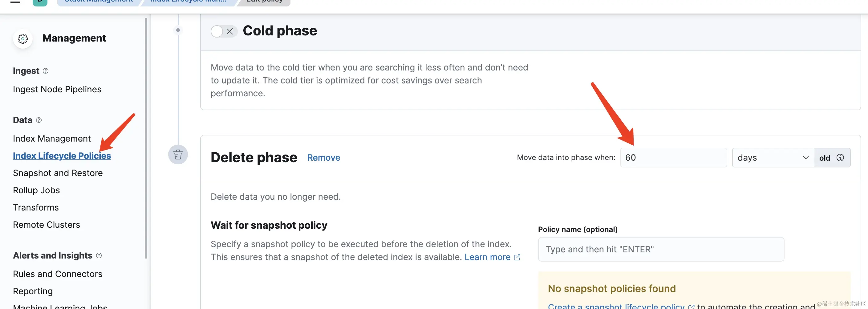The width and height of the screenshot is (868, 309).
Task: Open the days time unit dropdown
Action: [x=773, y=158]
